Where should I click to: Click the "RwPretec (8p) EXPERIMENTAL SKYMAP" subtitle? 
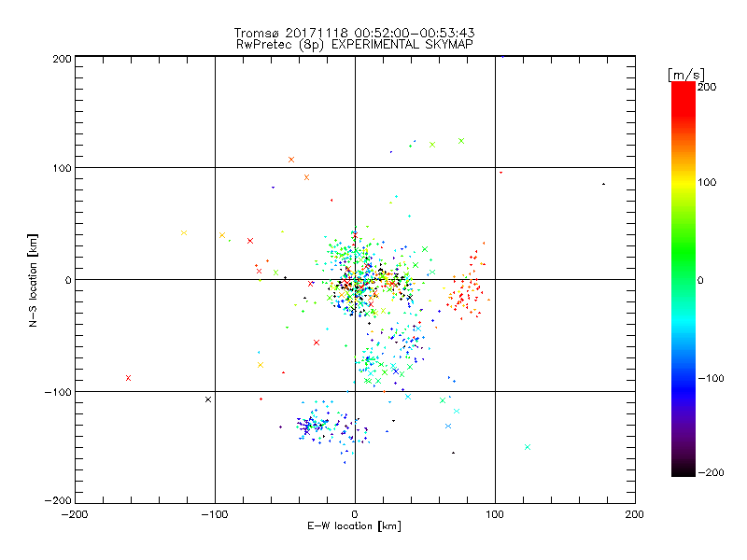[x=354, y=45]
